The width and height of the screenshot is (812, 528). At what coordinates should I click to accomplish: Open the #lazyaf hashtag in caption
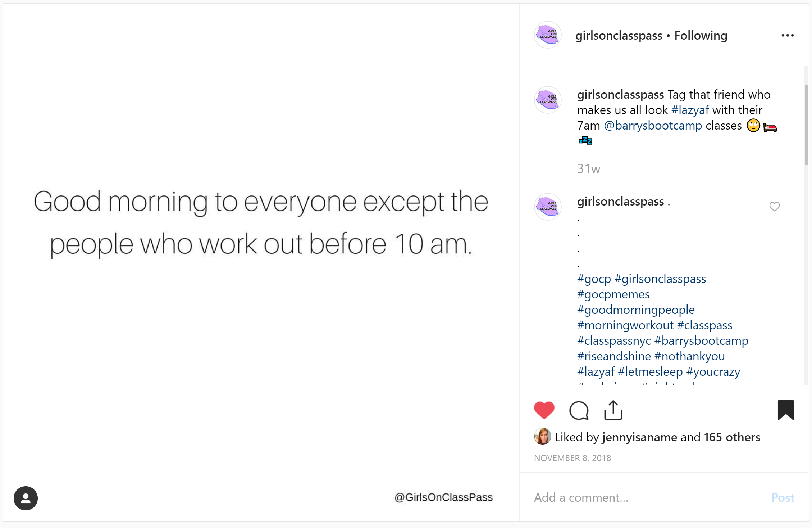coord(690,110)
